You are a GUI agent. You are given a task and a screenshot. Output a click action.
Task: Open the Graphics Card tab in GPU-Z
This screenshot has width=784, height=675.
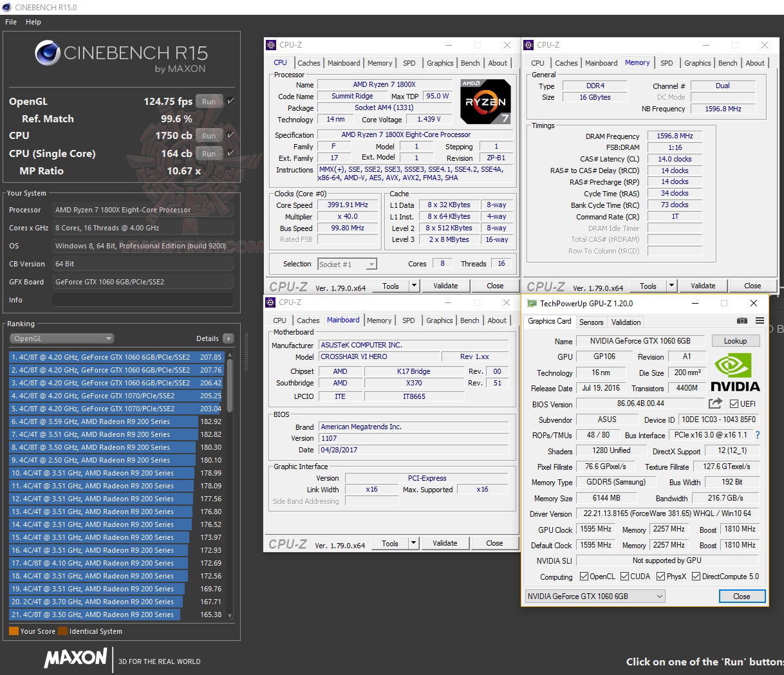pos(550,321)
